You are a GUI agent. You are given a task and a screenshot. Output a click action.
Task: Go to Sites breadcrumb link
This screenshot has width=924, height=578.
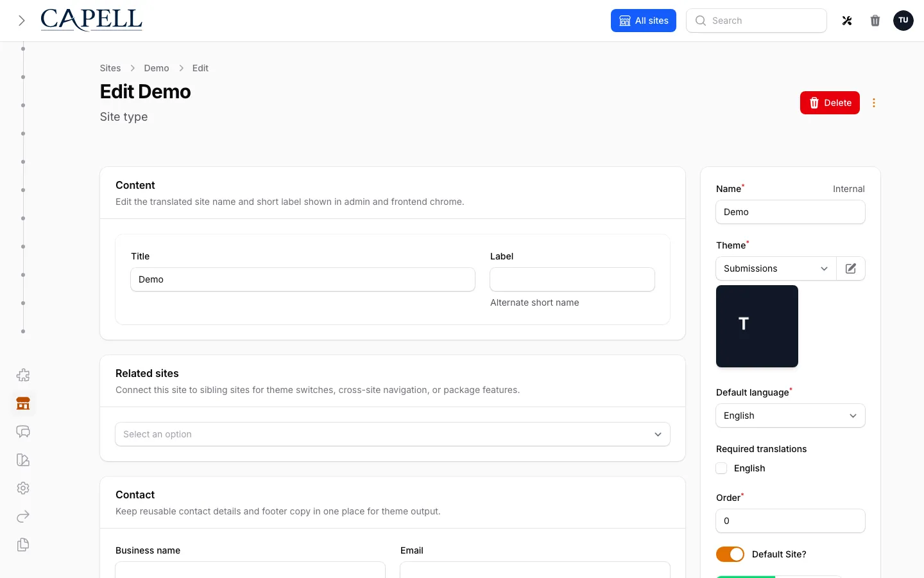pos(110,68)
